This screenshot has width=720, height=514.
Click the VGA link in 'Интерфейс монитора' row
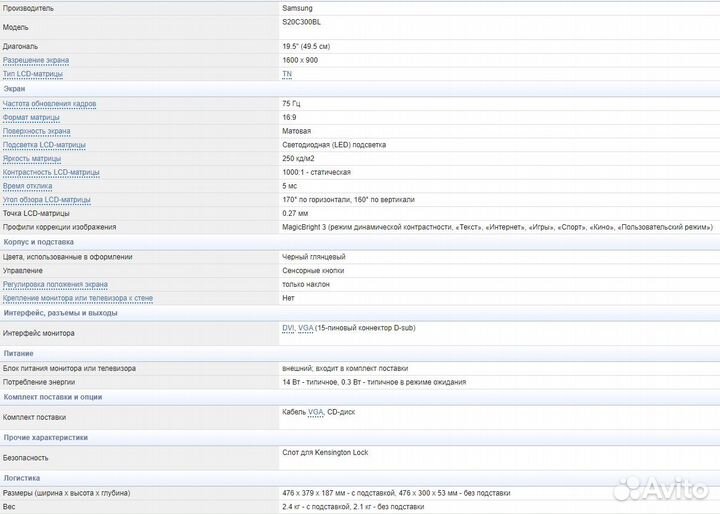tap(305, 328)
